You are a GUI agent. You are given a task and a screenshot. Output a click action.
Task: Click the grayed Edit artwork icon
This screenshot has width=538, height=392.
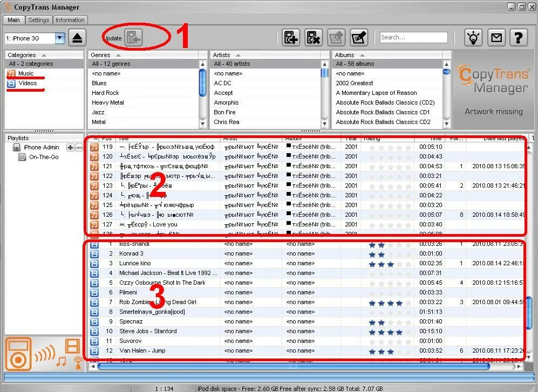pos(336,38)
